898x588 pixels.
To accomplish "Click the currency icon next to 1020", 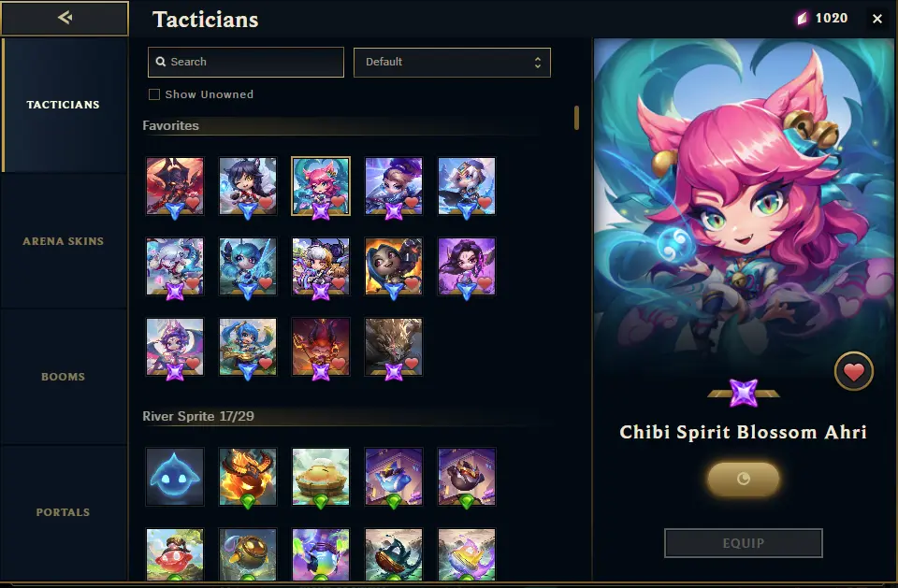I will click(x=803, y=19).
